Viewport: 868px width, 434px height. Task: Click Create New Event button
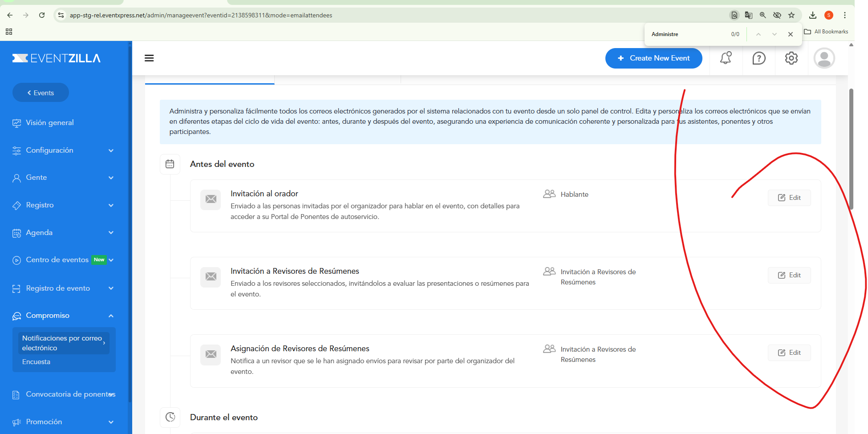(654, 58)
